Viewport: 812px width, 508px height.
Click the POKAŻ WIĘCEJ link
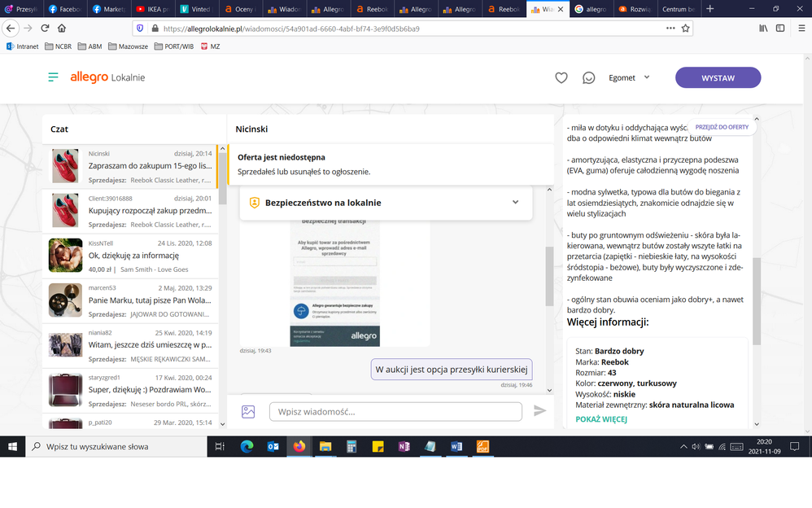tap(601, 419)
